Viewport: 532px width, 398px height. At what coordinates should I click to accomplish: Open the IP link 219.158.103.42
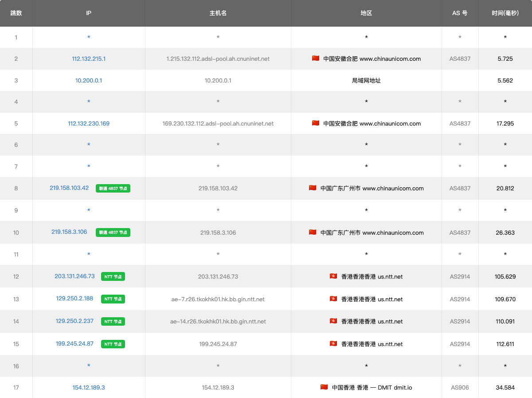click(x=69, y=188)
